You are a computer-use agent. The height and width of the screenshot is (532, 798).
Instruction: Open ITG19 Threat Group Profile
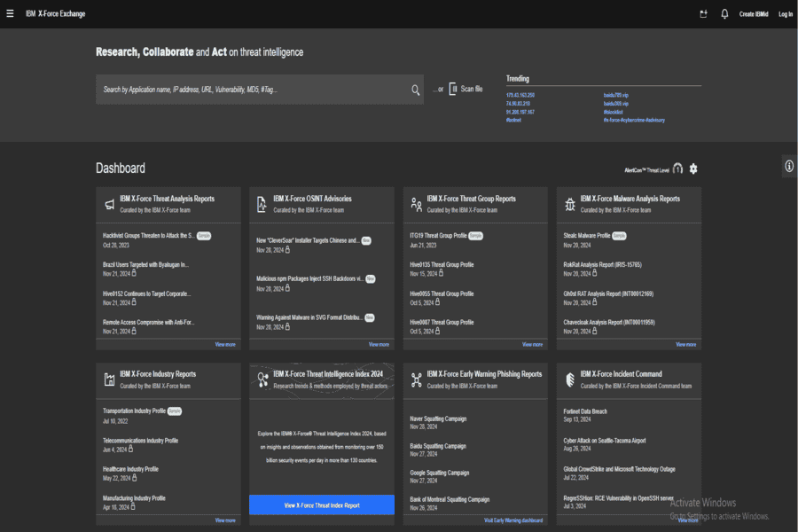pos(438,236)
